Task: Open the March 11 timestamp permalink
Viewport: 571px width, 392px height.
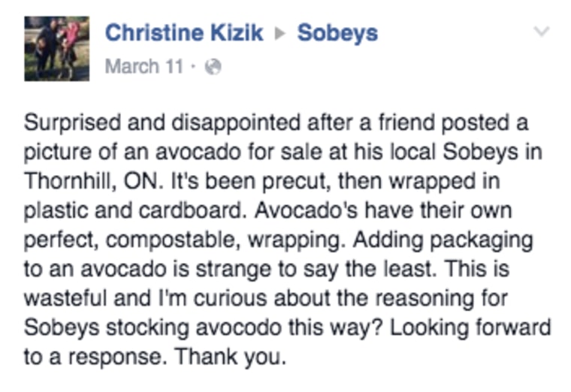Action: 144,66
